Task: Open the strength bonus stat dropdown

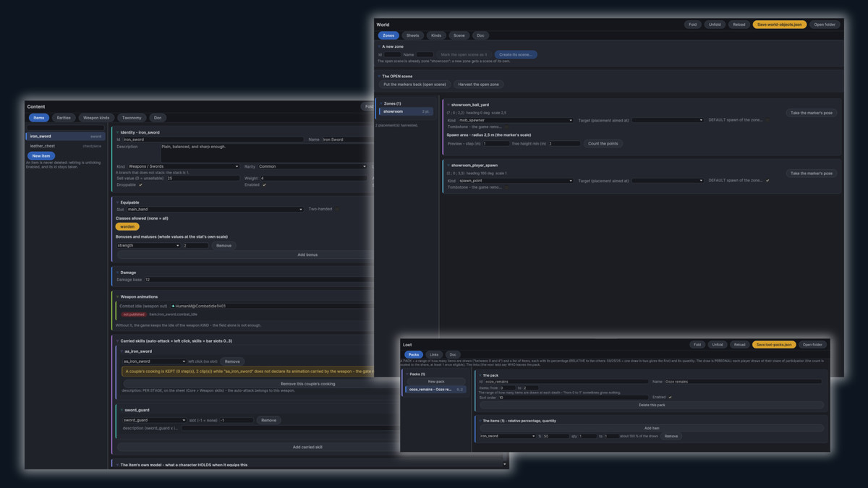Action: pos(148,246)
